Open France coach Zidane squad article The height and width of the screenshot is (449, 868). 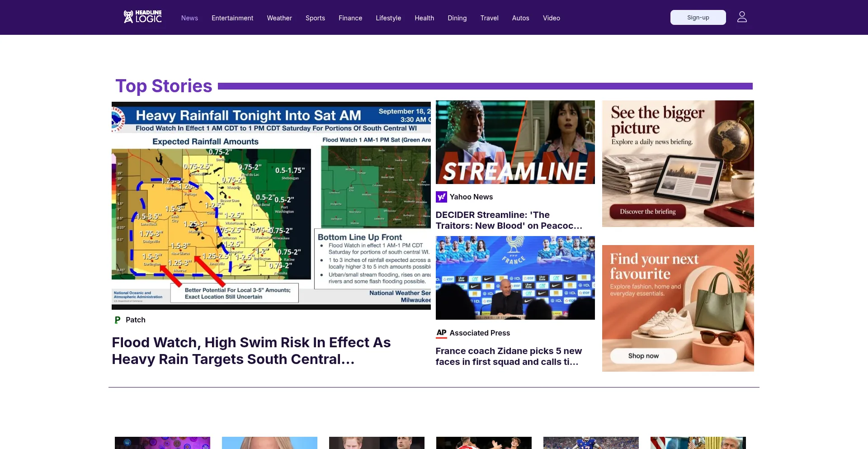point(509,356)
